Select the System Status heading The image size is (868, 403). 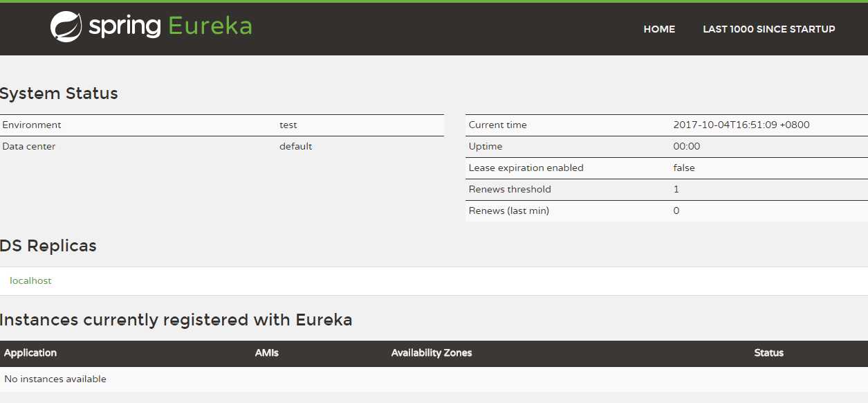[x=59, y=93]
